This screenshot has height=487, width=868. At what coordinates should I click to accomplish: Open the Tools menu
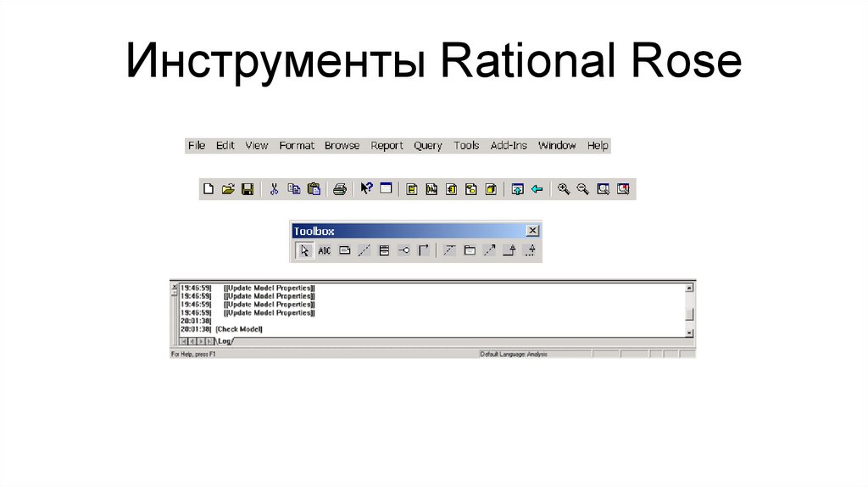pyautogui.click(x=466, y=145)
